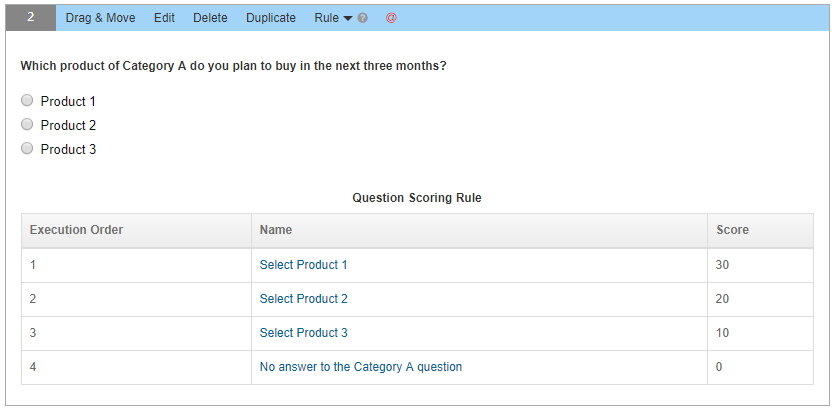Select the Product 2 radio button
The width and height of the screenshot is (837, 416).
point(27,124)
